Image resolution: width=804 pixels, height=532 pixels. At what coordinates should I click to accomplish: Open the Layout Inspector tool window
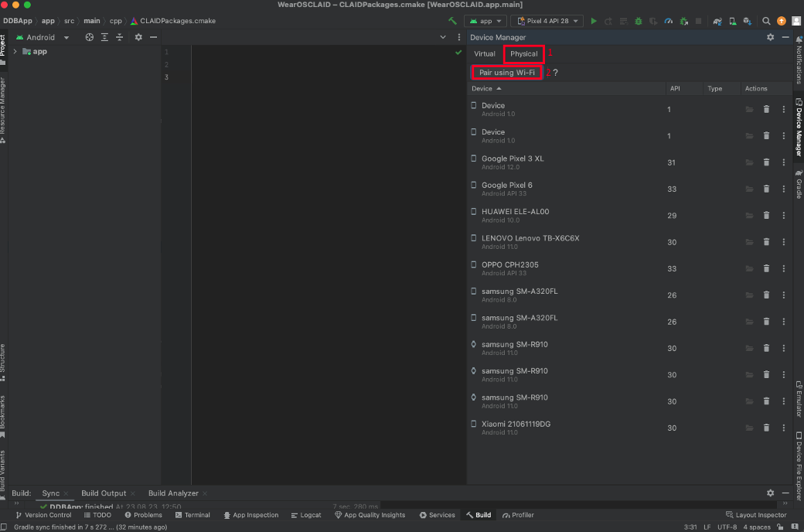[756, 515]
